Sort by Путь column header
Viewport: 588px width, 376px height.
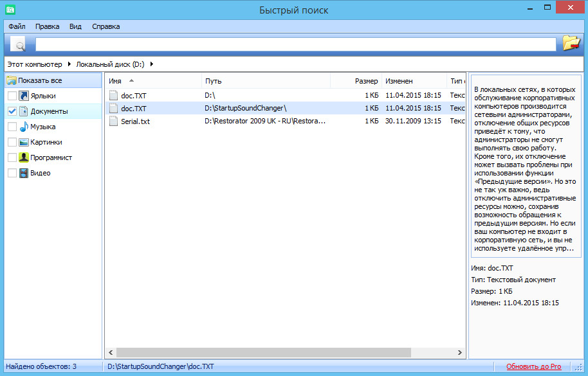266,81
